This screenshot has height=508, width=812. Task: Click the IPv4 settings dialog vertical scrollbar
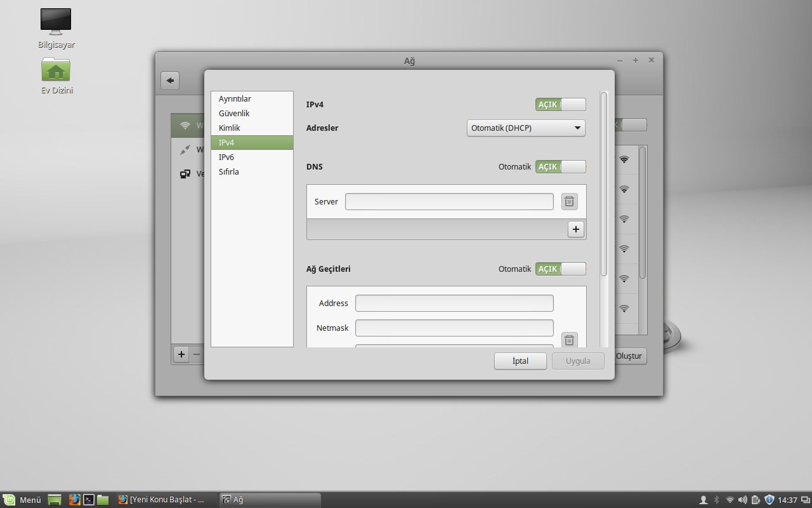point(604,184)
